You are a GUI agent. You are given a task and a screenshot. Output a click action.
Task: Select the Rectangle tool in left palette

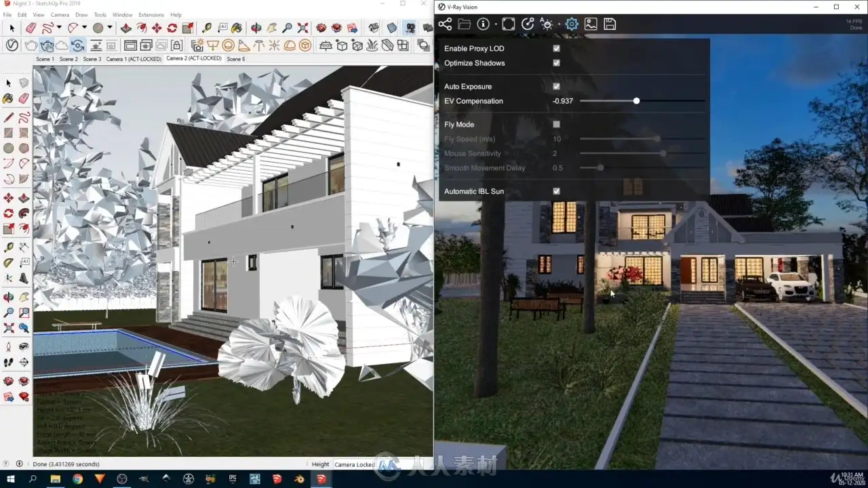[9, 131]
